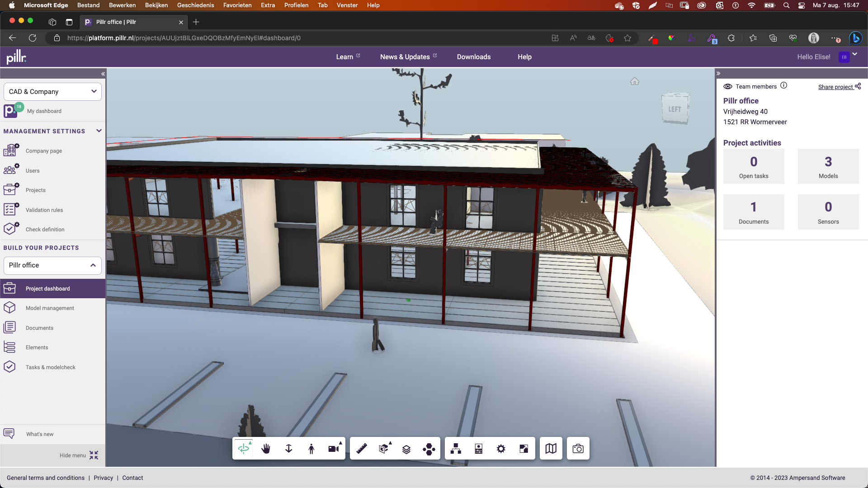Open Help in Pillr top navigation

click(524, 56)
